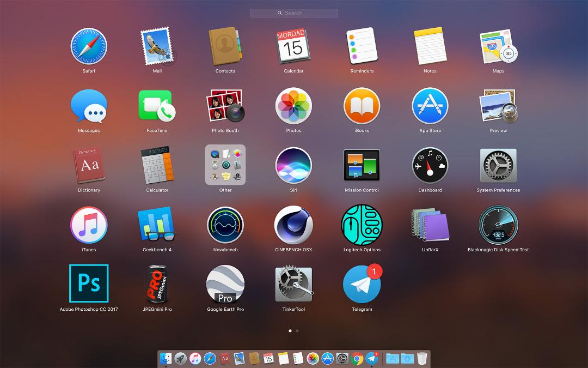
Task: Launch Logitech Options
Action: coord(362,225)
